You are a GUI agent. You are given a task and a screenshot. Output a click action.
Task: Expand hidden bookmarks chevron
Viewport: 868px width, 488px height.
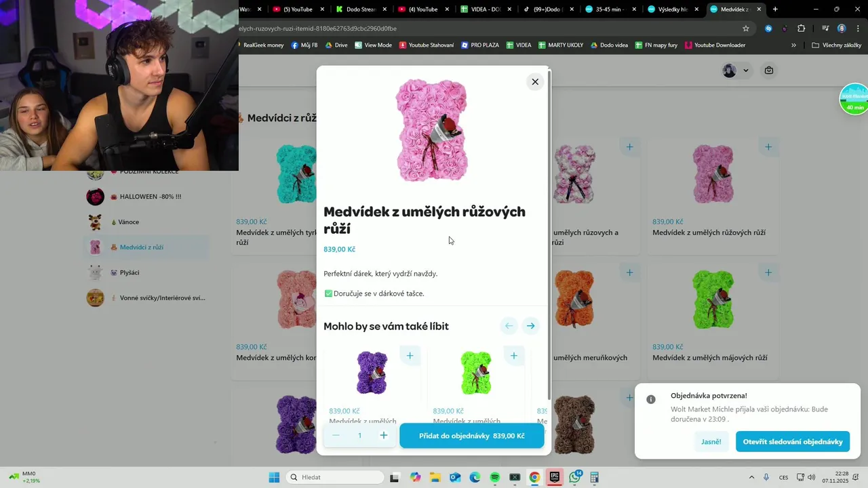pyautogui.click(x=793, y=45)
